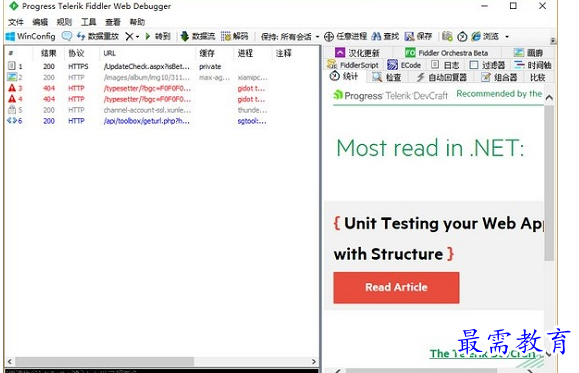Select session 2 image icon
The image size is (579, 373).
coord(12,77)
